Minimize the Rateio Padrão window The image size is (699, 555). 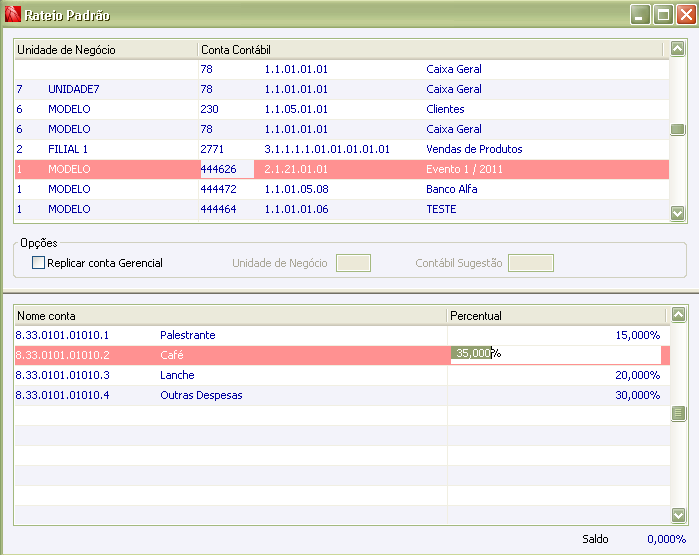point(640,15)
